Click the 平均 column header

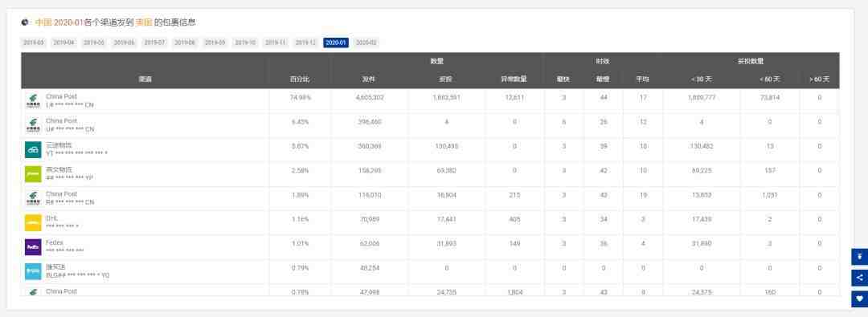[642, 79]
